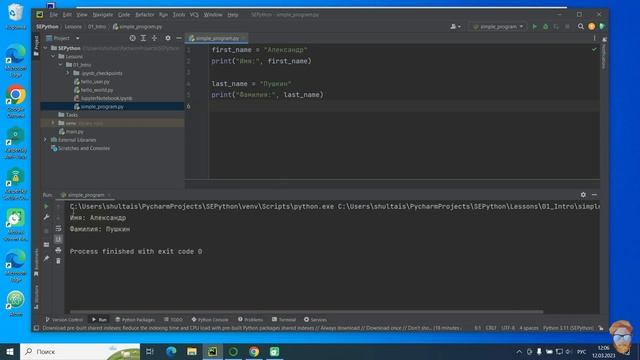Open the VCS menu
Screen dimensions: 640x360
[194, 15]
